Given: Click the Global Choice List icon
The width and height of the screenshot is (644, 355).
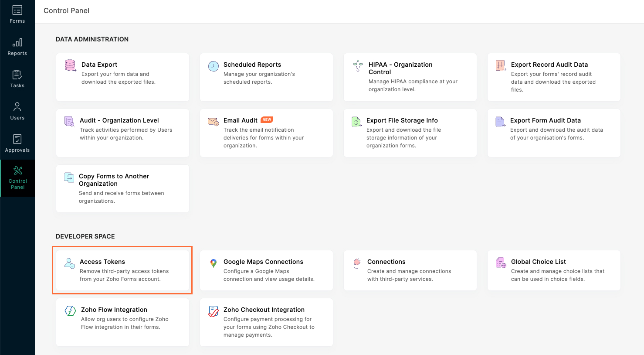Looking at the screenshot, I should click(x=501, y=263).
